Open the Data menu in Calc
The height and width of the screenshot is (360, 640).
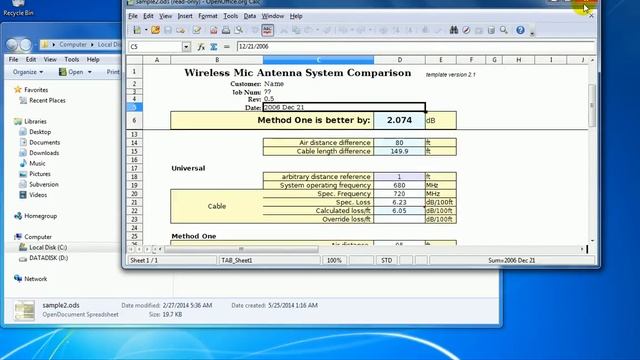[250, 16]
